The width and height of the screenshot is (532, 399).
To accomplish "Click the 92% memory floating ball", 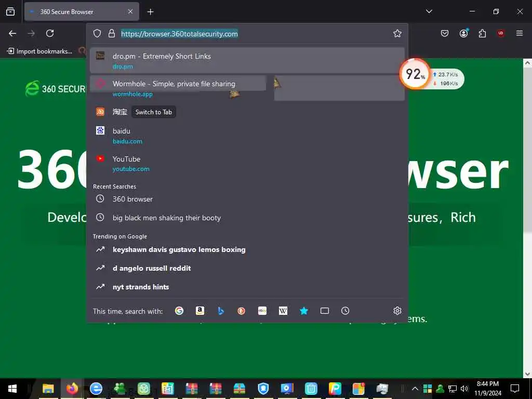I will [x=415, y=74].
